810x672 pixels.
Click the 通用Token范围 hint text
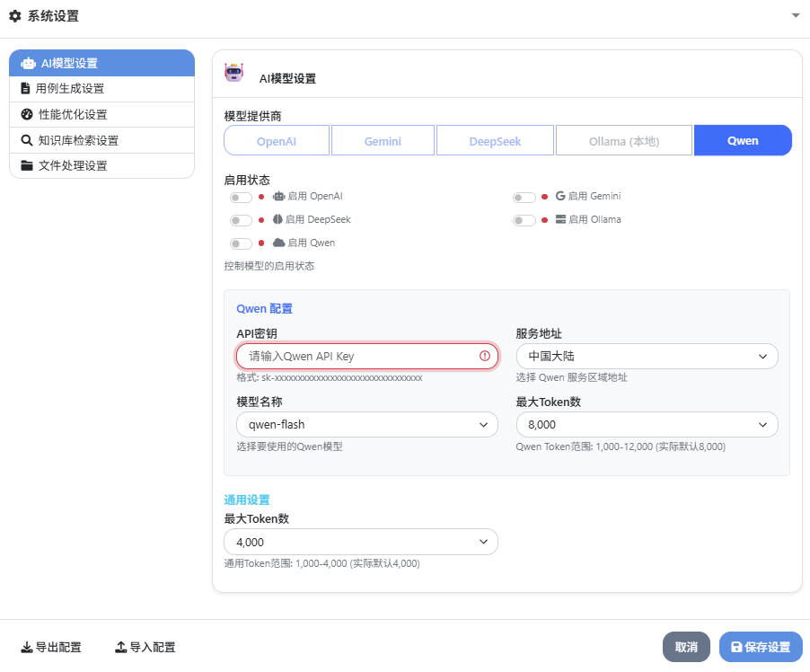(x=321, y=563)
